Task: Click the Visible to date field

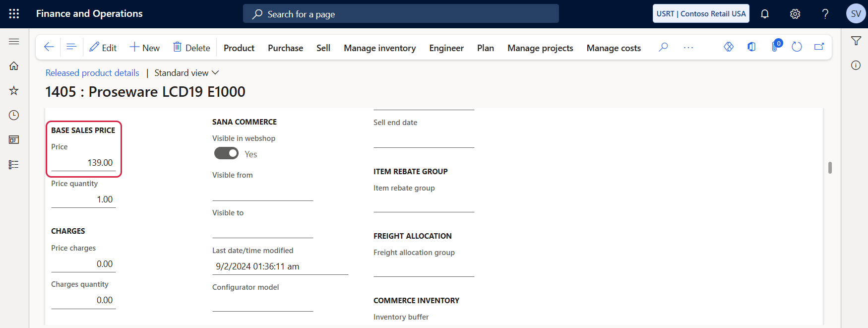Action: click(263, 230)
